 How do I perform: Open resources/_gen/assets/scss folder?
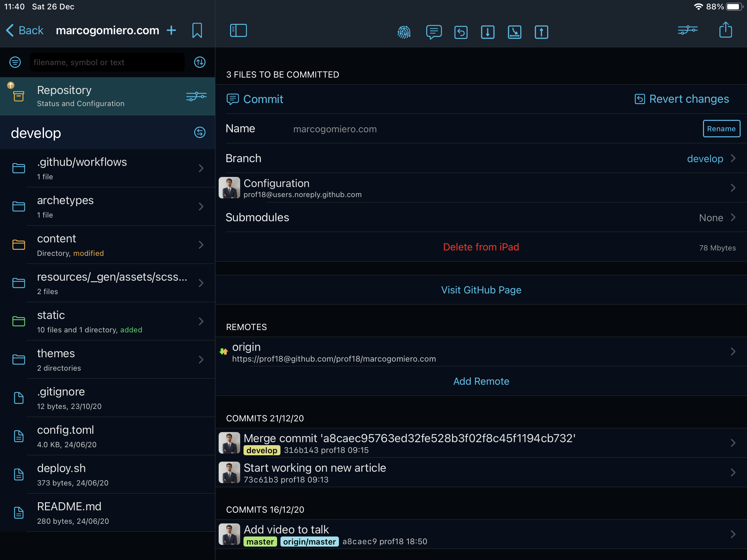pos(107,283)
